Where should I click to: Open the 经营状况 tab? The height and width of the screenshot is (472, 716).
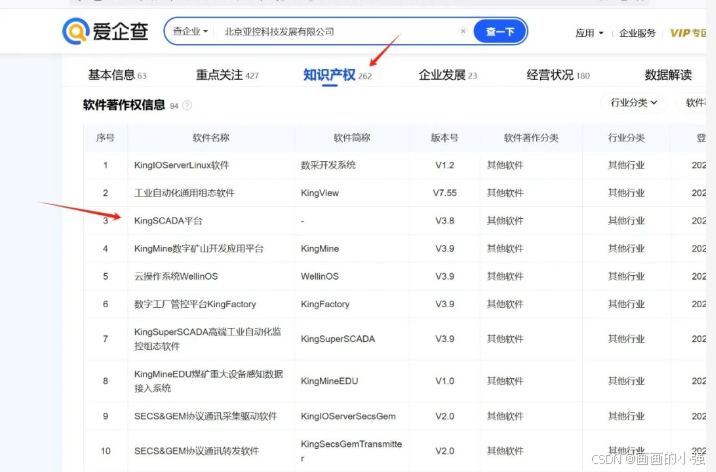click(x=558, y=75)
